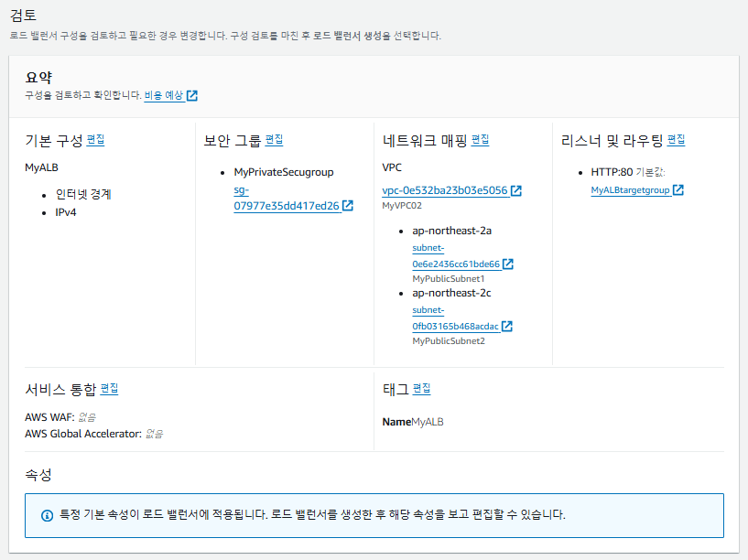The height and width of the screenshot is (560, 748).
Task: Click external icon next to MyALBtargetgroup
Action: click(x=678, y=190)
